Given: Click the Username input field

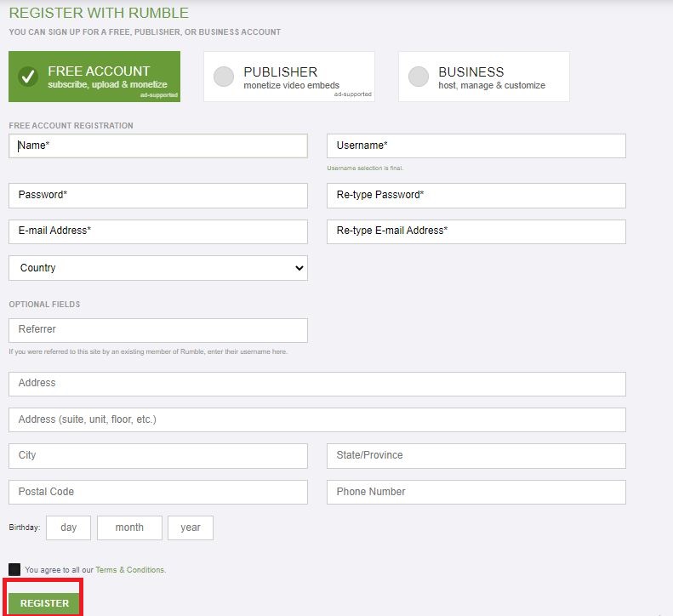Looking at the screenshot, I should click(x=476, y=145).
